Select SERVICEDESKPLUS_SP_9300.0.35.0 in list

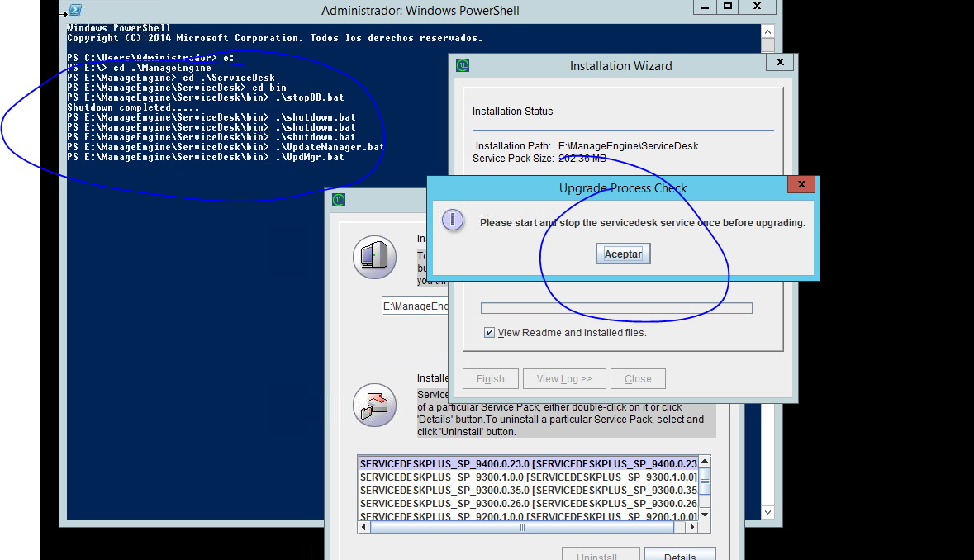[x=529, y=490]
